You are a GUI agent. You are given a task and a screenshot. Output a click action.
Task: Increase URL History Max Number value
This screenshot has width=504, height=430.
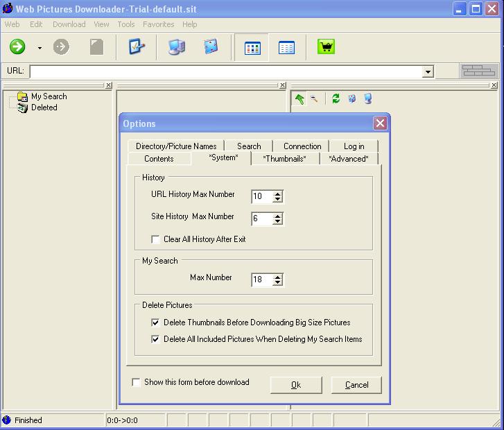coord(277,193)
